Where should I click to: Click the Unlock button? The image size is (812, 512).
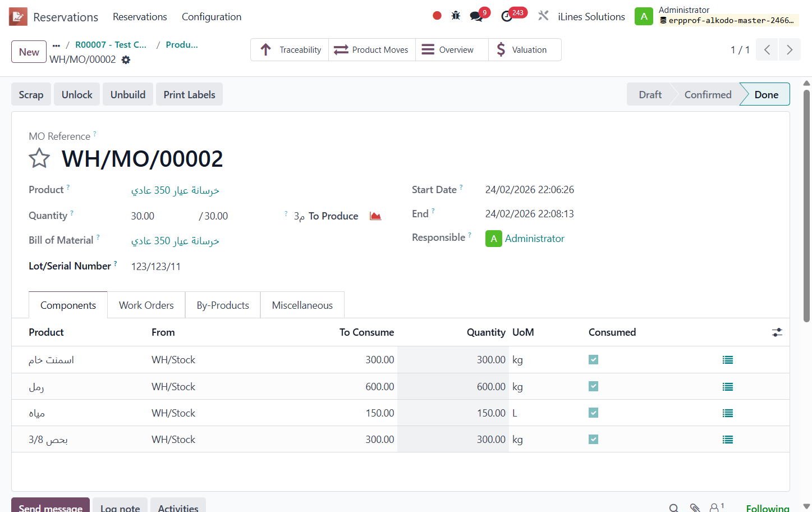pos(77,94)
